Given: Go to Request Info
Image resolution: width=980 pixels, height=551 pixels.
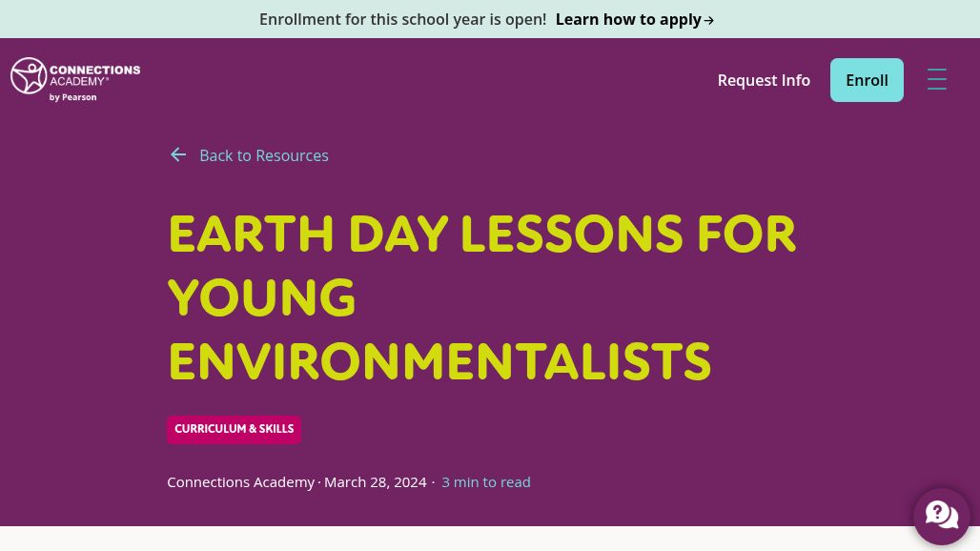Looking at the screenshot, I should (x=764, y=80).
